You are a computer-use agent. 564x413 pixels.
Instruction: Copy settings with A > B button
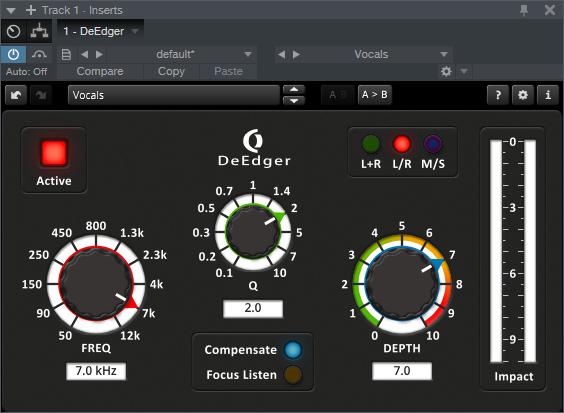click(x=374, y=95)
